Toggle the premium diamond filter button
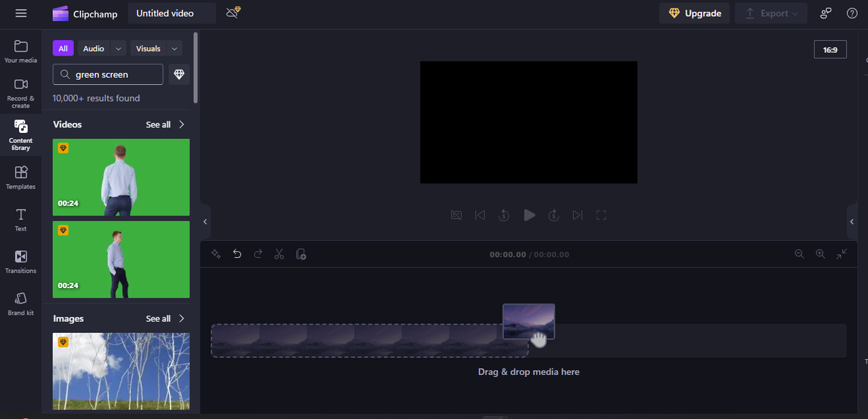 click(x=179, y=75)
